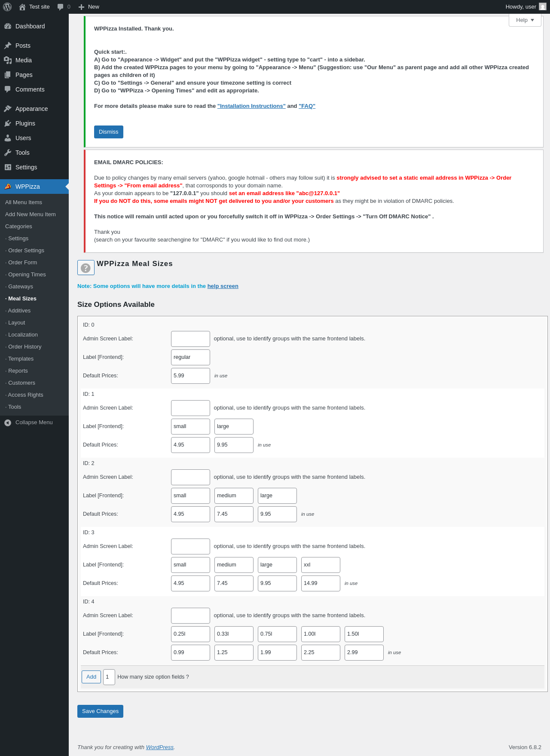Click the Collapse Menu arrow icon

pyautogui.click(x=8, y=422)
